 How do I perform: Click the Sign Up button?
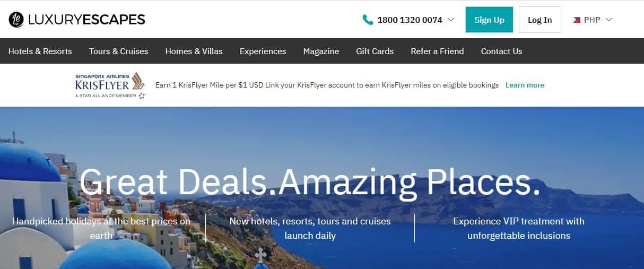tap(489, 20)
